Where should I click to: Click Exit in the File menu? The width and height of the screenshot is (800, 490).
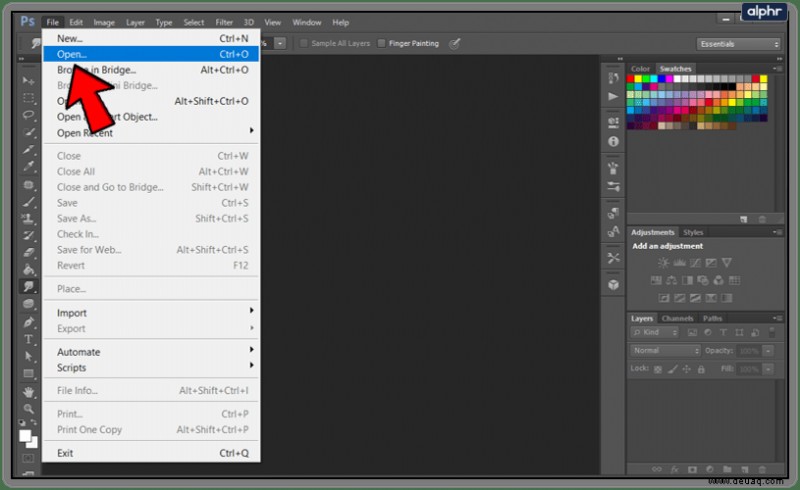pos(151,453)
